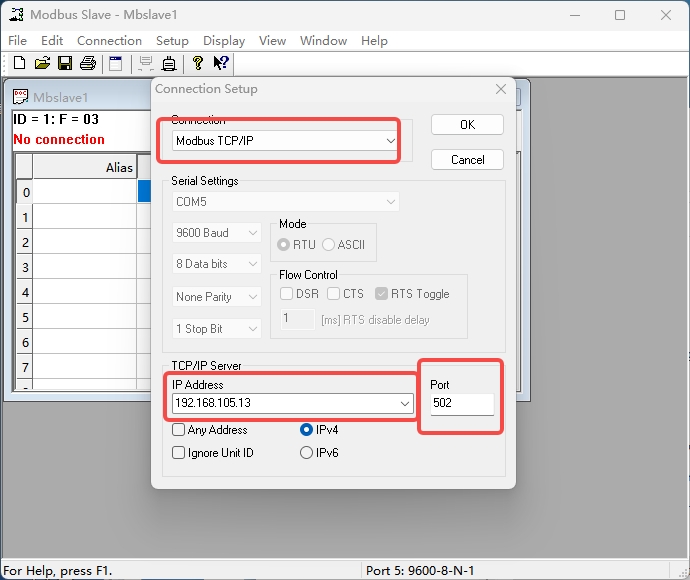Open the Display menu
The width and height of the screenshot is (690, 580).
coord(224,41)
